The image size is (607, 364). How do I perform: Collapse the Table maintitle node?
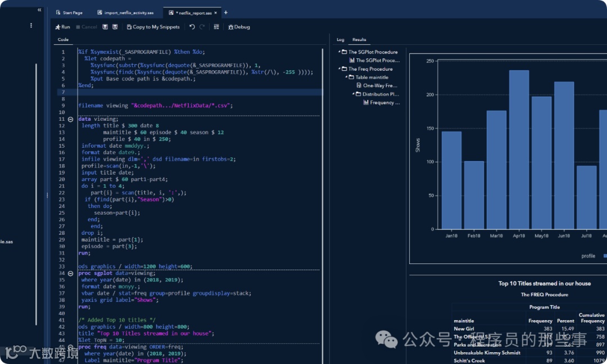pyautogui.click(x=347, y=77)
